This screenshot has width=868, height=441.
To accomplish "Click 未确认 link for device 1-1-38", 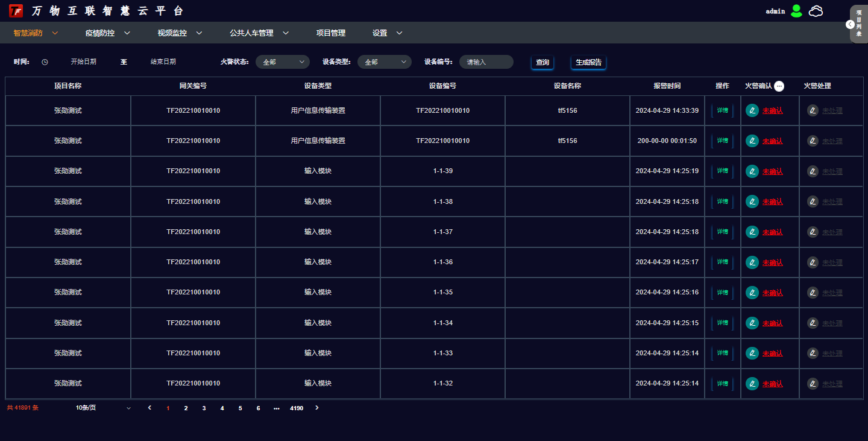I will coord(773,201).
